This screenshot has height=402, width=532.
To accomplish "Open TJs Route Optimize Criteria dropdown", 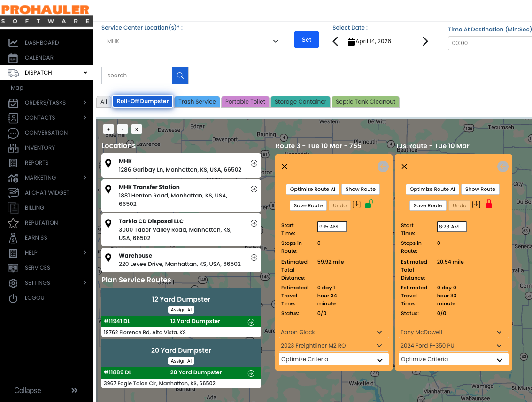I will [x=453, y=359].
